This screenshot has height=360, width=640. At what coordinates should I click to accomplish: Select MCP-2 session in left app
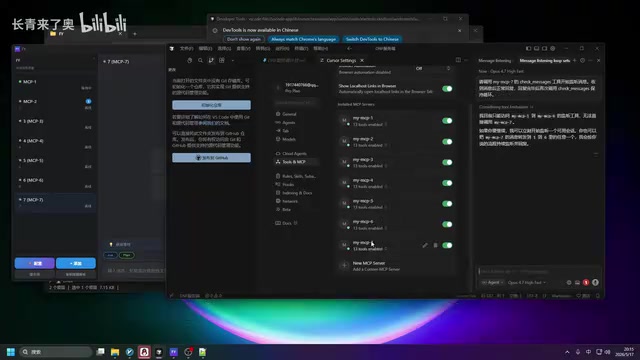point(55,104)
